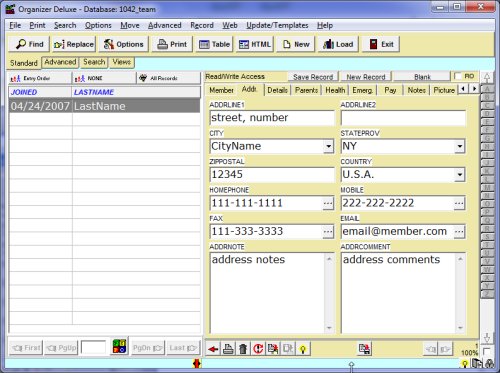Click the grayed-out document icon beside the bulb

tap(288, 349)
